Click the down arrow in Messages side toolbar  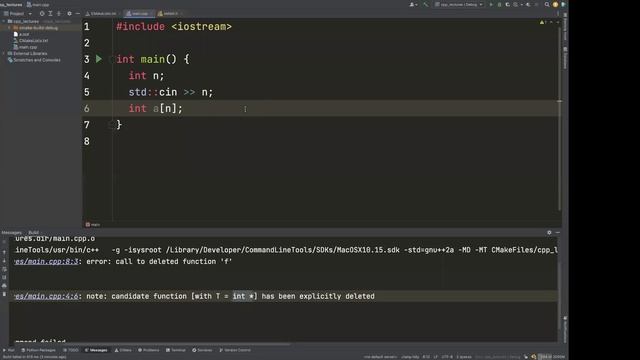click(4, 261)
